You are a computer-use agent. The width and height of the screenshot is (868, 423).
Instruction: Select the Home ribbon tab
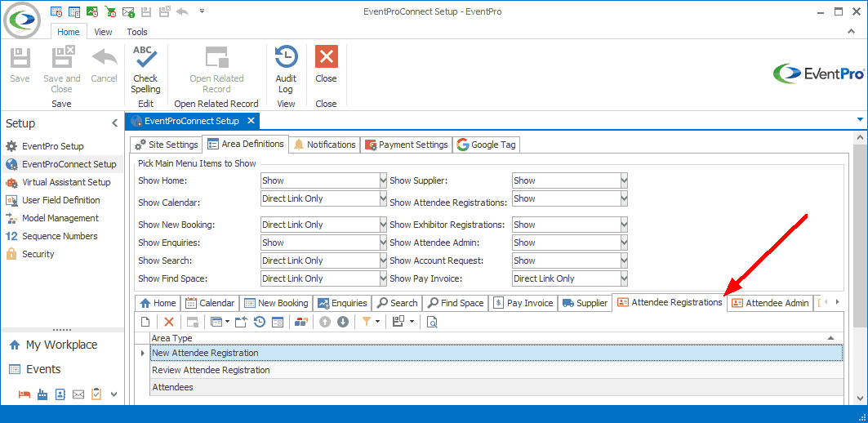(69, 32)
